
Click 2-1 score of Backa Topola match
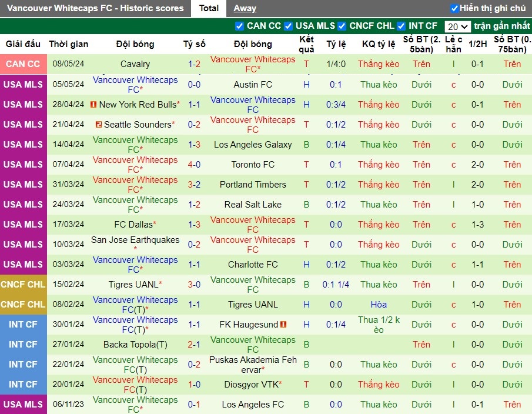tap(194, 345)
